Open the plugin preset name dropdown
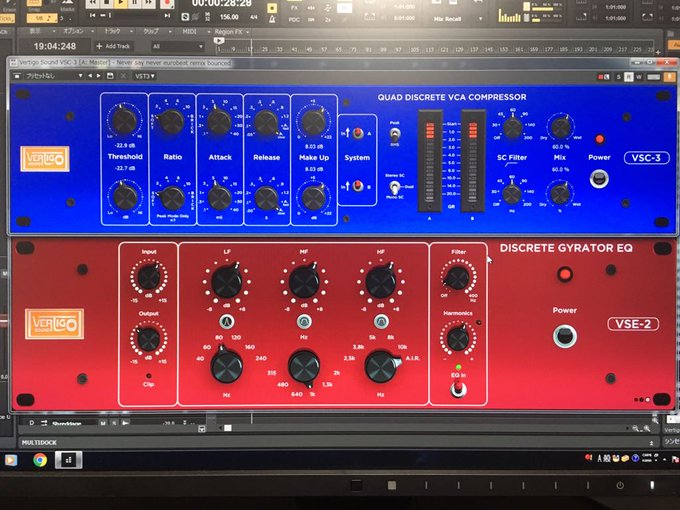 tap(54, 76)
